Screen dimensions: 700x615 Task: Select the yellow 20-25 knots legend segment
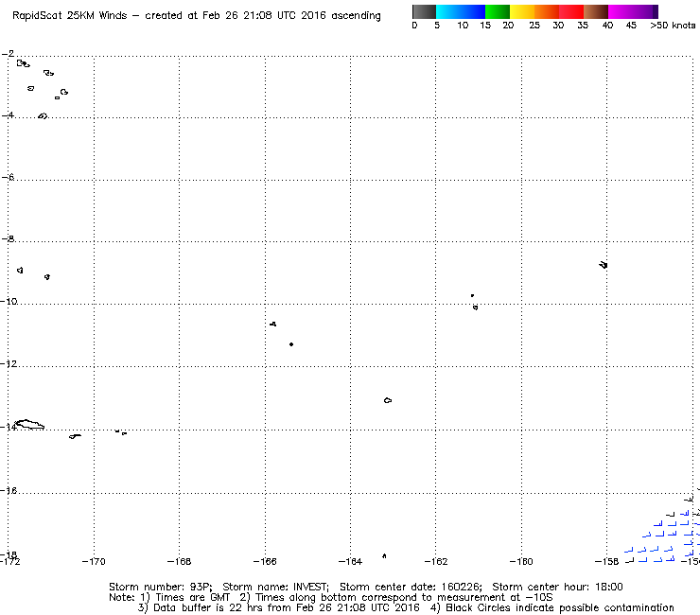tap(522, 11)
